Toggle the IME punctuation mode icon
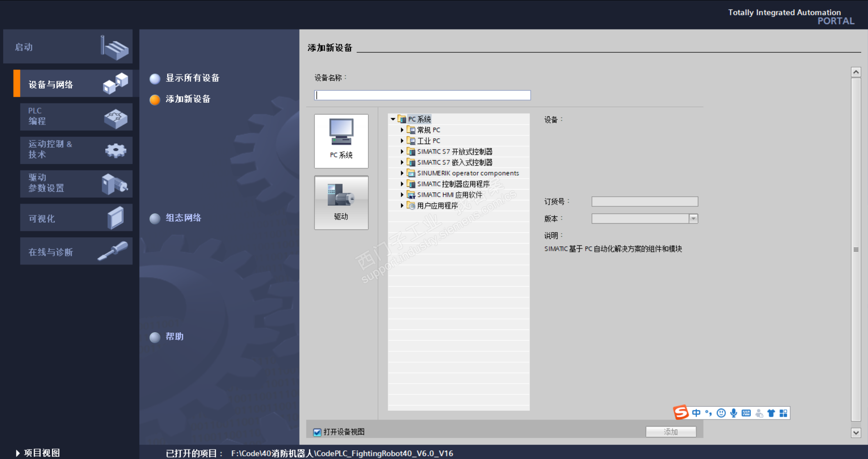 click(x=708, y=413)
